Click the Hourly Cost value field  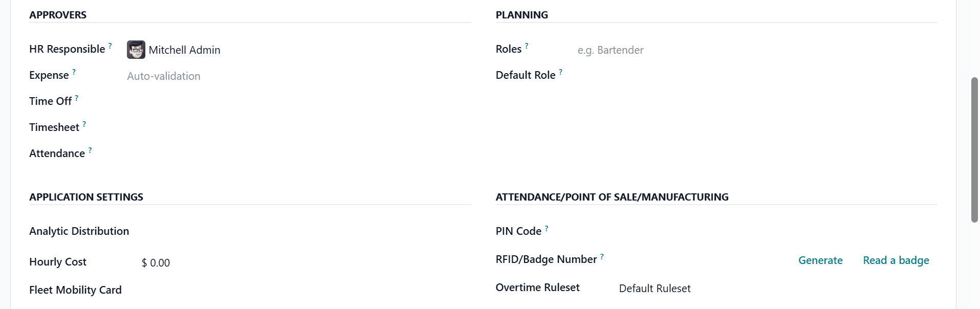pos(156,262)
